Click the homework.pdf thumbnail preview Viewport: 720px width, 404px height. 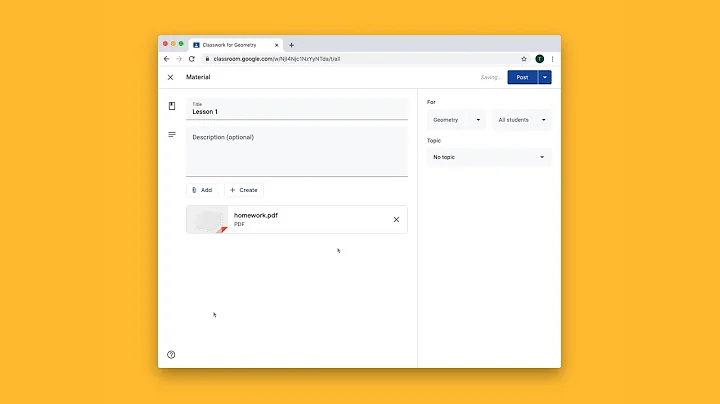pyautogui.click(x=207, y=219)
